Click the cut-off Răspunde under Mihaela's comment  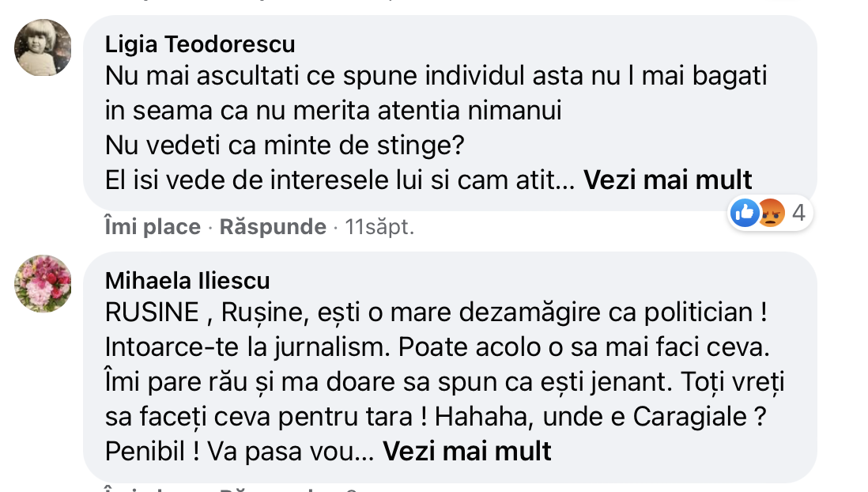click(273, 490)
